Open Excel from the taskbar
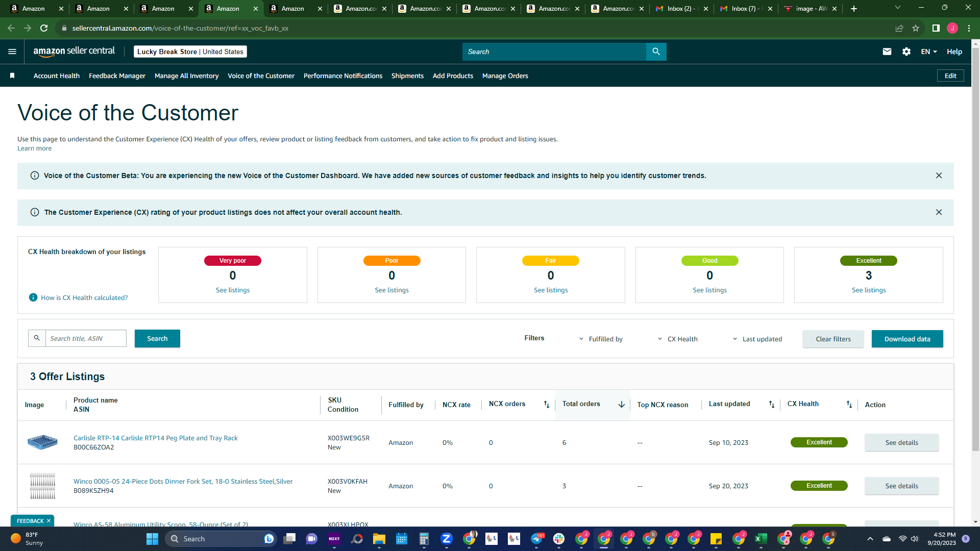This screenshot has width=980, height=551. click(x=761, y=539)
